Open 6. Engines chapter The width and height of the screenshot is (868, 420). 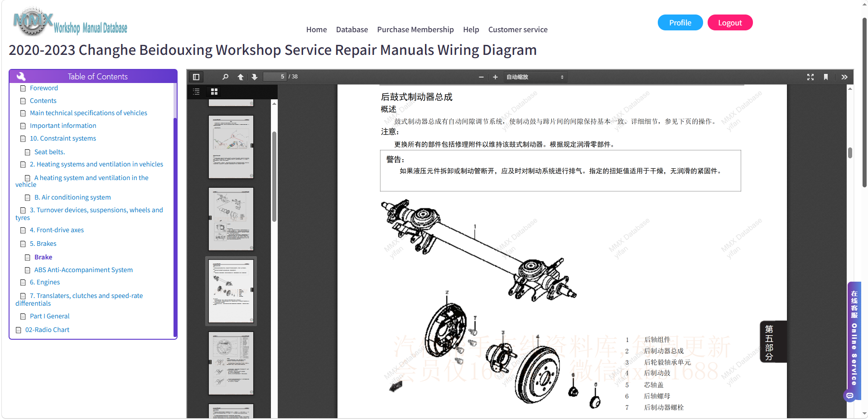point(45,282)
